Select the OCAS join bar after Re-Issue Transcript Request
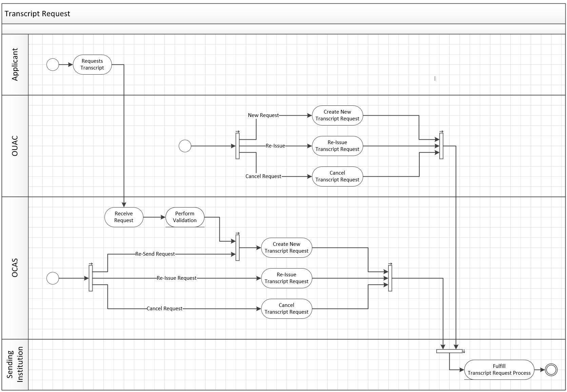567x392 pixels. click(x=390, y=278)
